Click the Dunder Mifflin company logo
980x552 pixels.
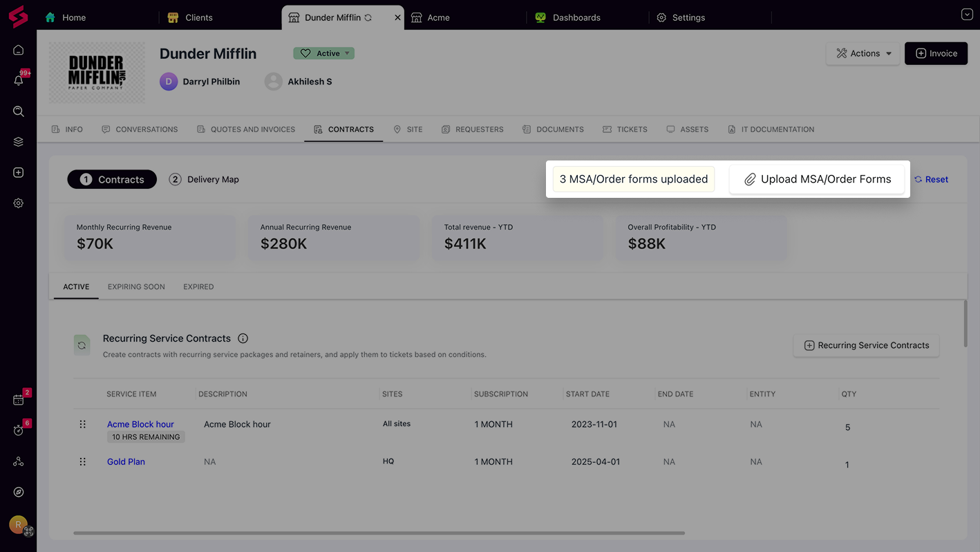(x=97, y=73)
